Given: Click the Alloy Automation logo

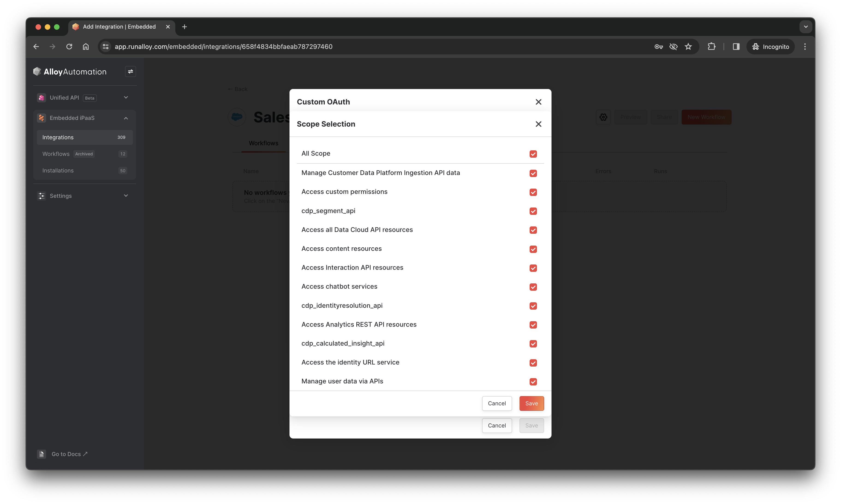Looking at the screenshot, I should tap(70, 72).
